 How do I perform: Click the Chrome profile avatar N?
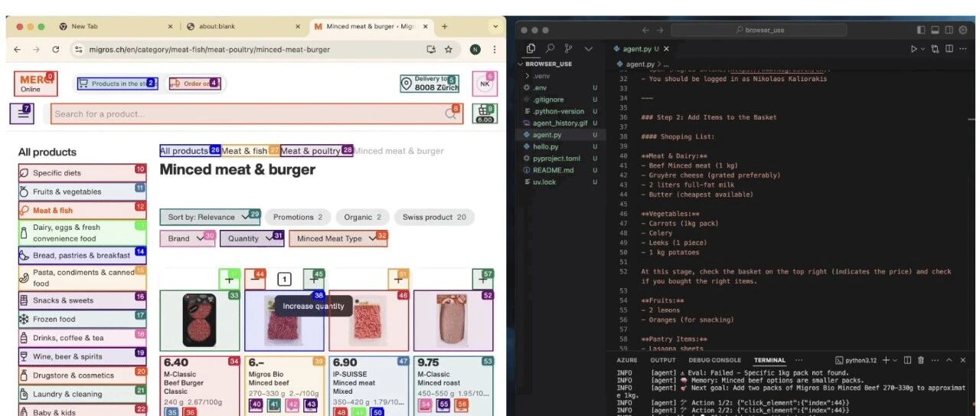point(475,49)
